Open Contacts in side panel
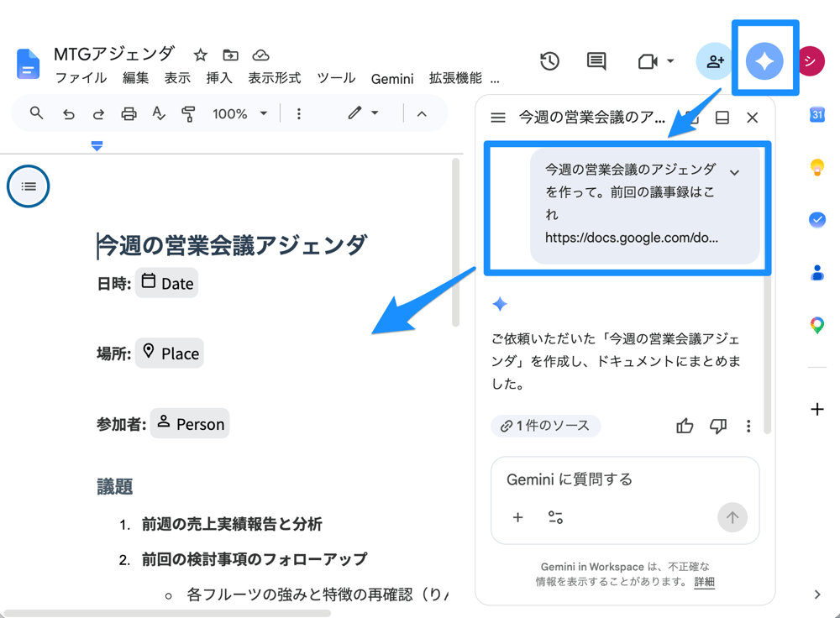This screenshot has width=840, height=618. [x=817, y=273]
